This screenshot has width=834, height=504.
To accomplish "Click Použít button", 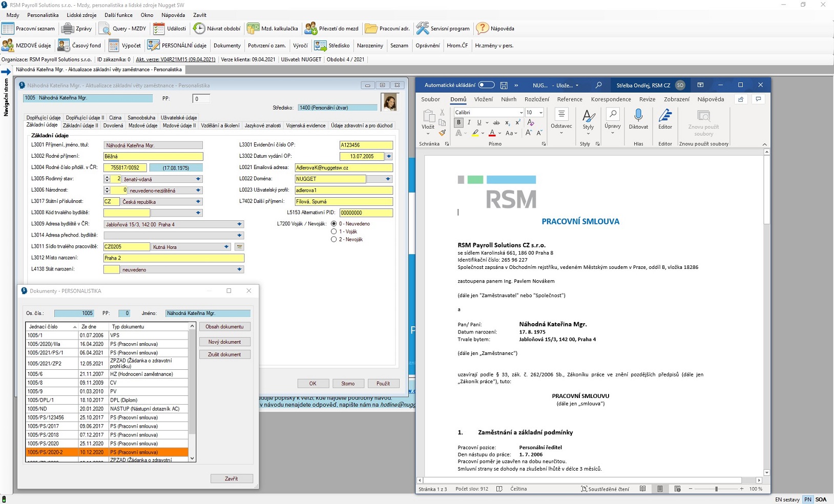I will click(383, 384).
